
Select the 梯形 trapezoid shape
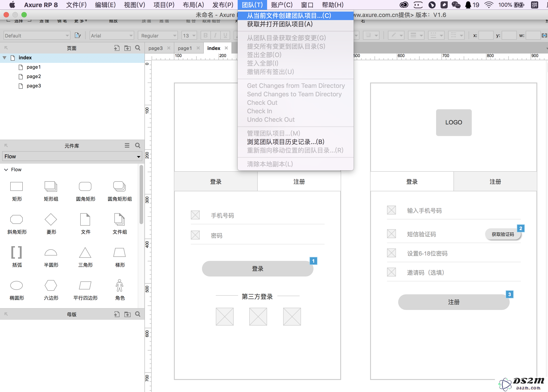click(x=120, y=252)
